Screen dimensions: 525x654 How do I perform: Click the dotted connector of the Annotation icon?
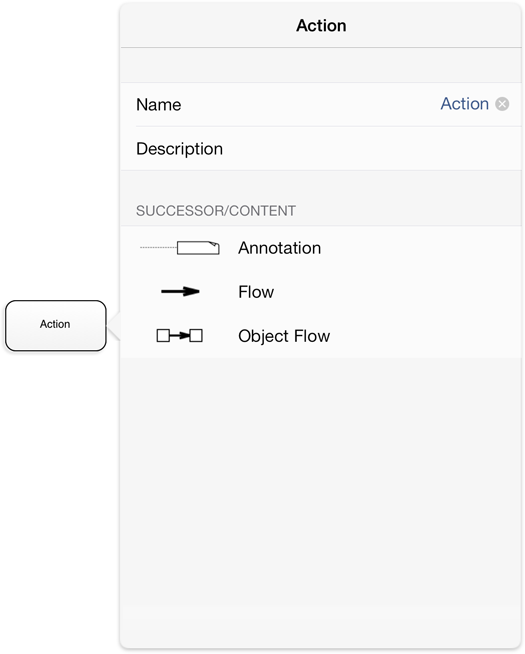(158, 247)
